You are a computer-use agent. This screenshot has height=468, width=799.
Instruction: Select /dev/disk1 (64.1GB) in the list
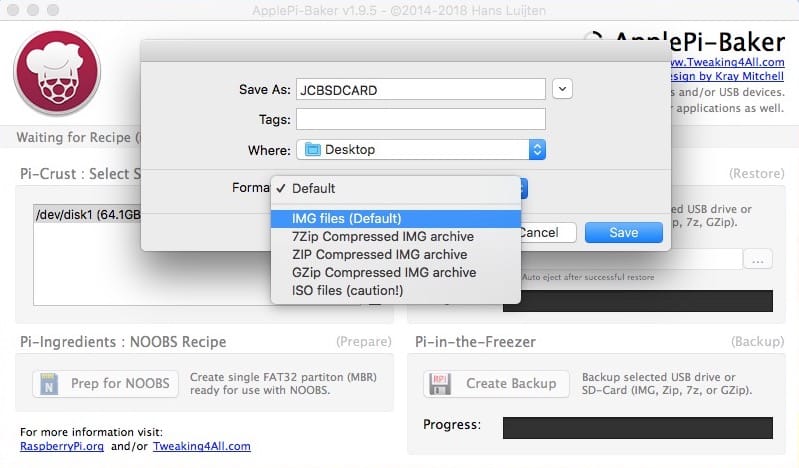(x=88, y=215)
